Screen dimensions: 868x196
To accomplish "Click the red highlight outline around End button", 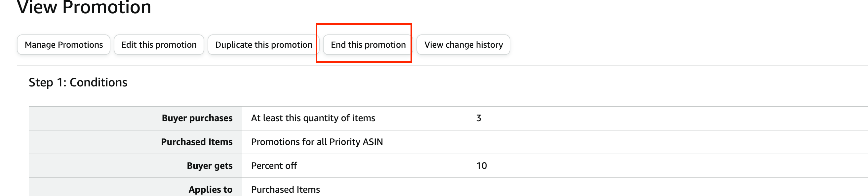I will tap(364, 24).
